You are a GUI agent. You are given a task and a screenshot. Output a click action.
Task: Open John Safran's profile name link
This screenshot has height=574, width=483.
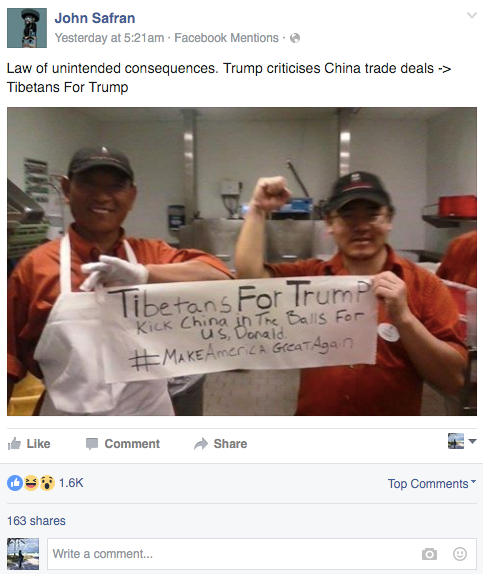pyautogui.click(x=95, y=18)
